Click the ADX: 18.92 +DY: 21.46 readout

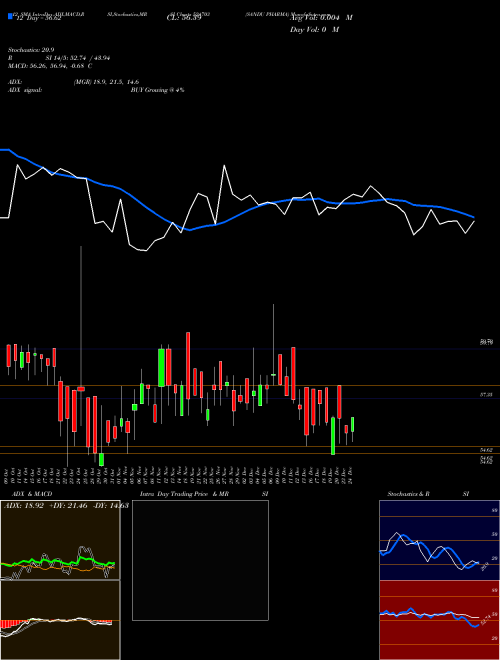(66, 506)
